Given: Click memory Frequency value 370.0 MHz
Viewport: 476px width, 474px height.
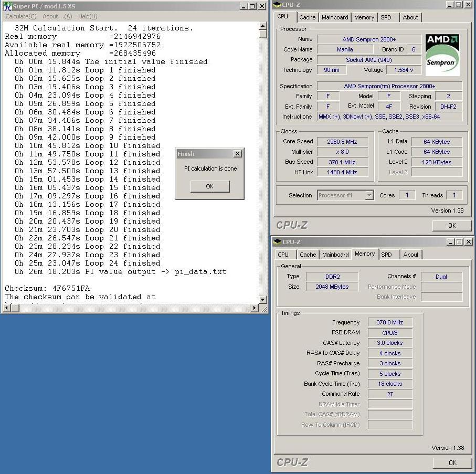Looking at the screenshot, I should coord(390,322).
